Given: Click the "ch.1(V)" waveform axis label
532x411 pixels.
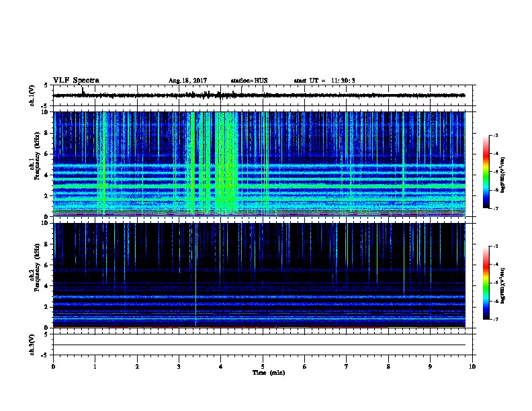Looking at the screenshot, I should [x=32, y=95].
